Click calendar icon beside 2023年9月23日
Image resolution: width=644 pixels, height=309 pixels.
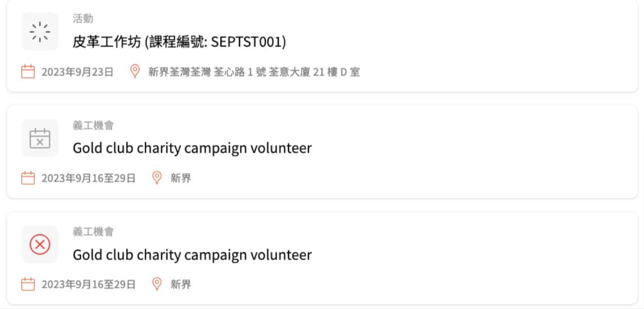point(28,72)
